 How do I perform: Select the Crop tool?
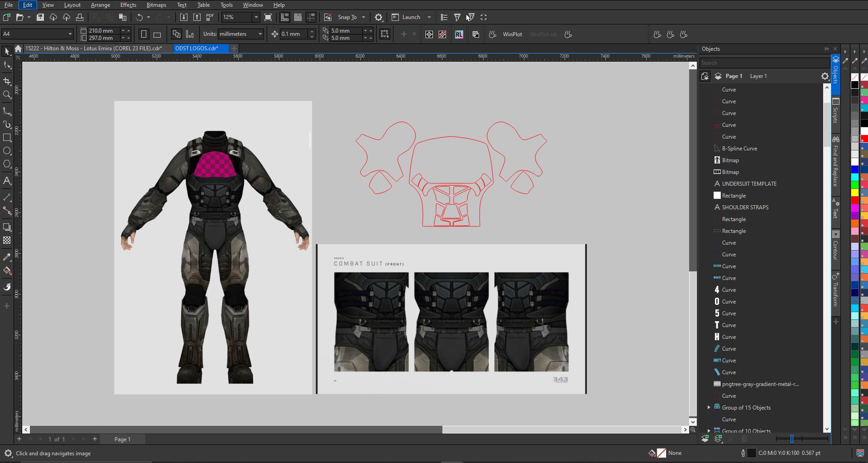click(7, 82)
